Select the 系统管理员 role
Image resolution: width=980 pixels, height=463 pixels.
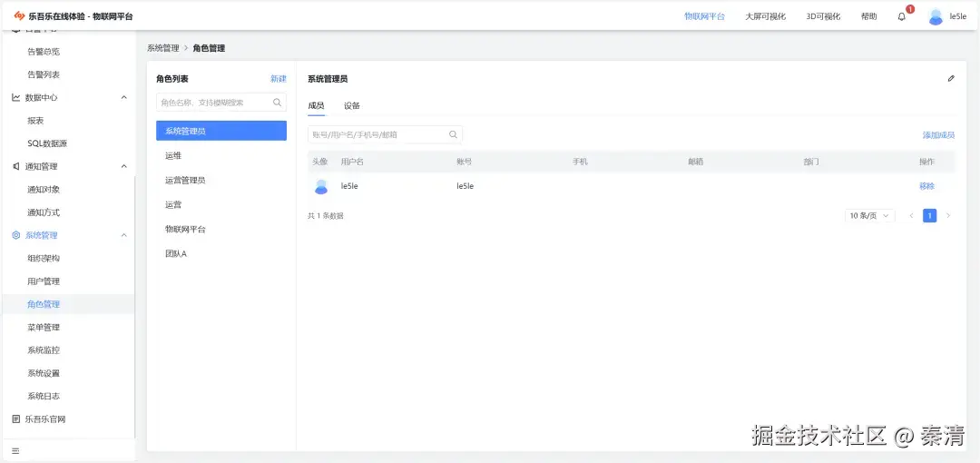pyautogui.click(x=221, y=131)
